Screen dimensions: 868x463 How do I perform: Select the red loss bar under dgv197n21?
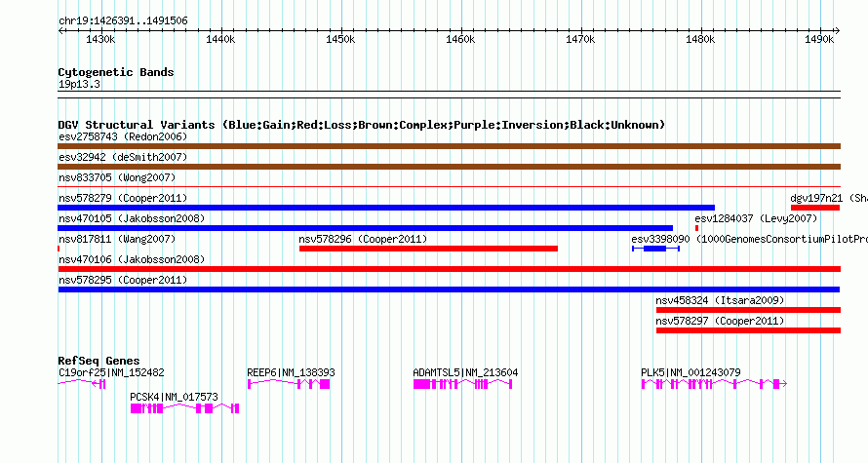(815, 208)
